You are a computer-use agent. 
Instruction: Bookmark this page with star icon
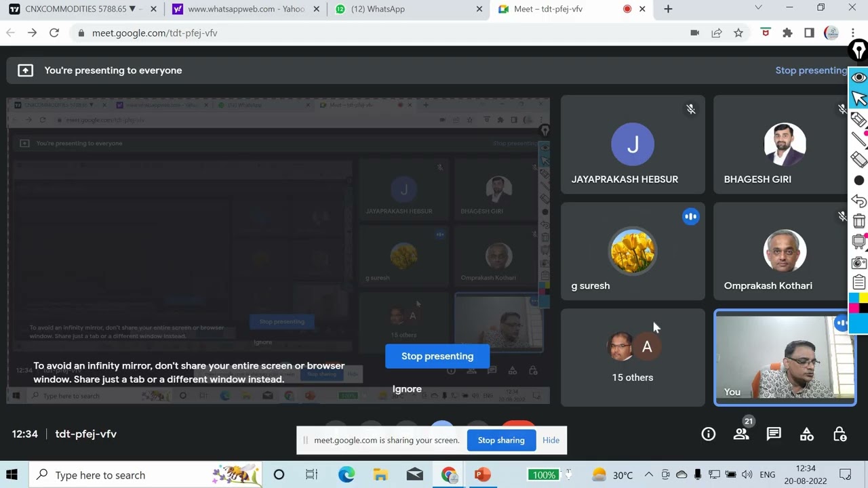point(738,33)
